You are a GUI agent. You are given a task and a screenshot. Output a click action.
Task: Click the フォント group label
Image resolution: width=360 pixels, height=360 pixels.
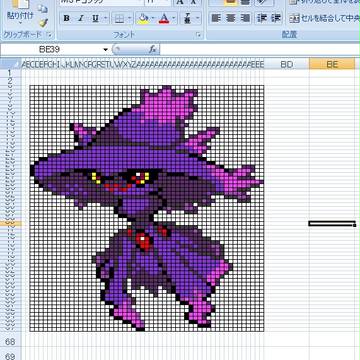click(x=124, y=35)
